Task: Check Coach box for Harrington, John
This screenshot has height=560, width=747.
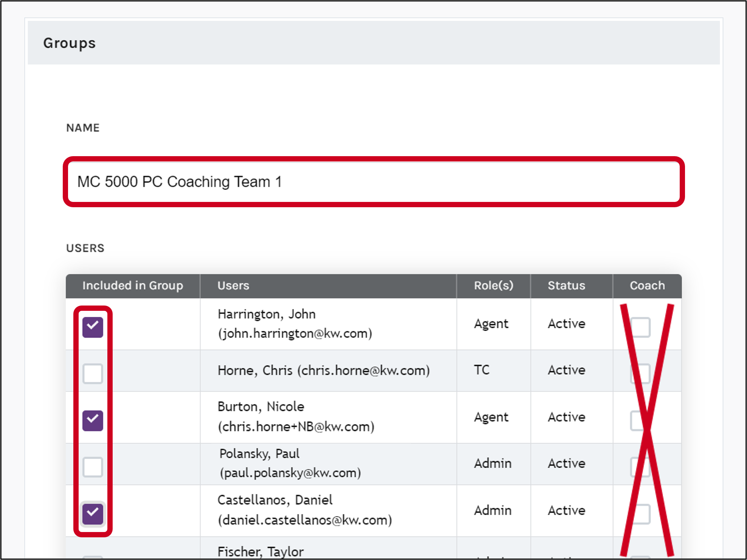Action: click(x=640, y=327)
